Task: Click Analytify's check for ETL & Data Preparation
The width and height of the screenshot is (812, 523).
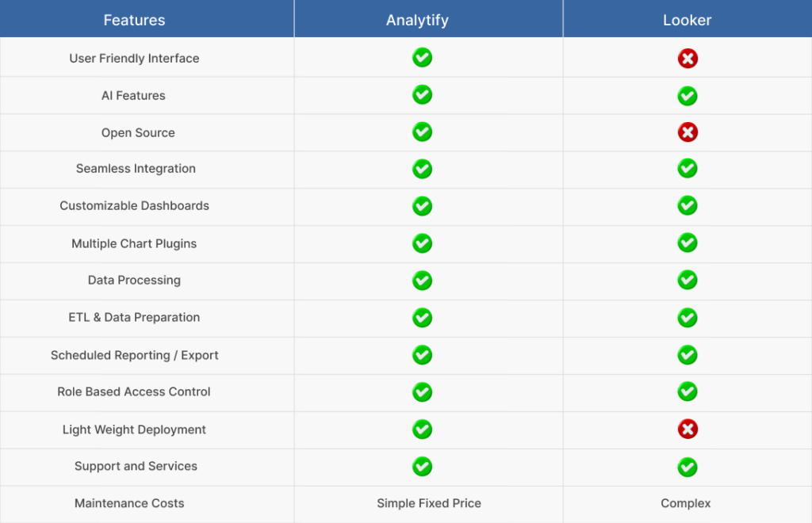Action: (422, 318)
